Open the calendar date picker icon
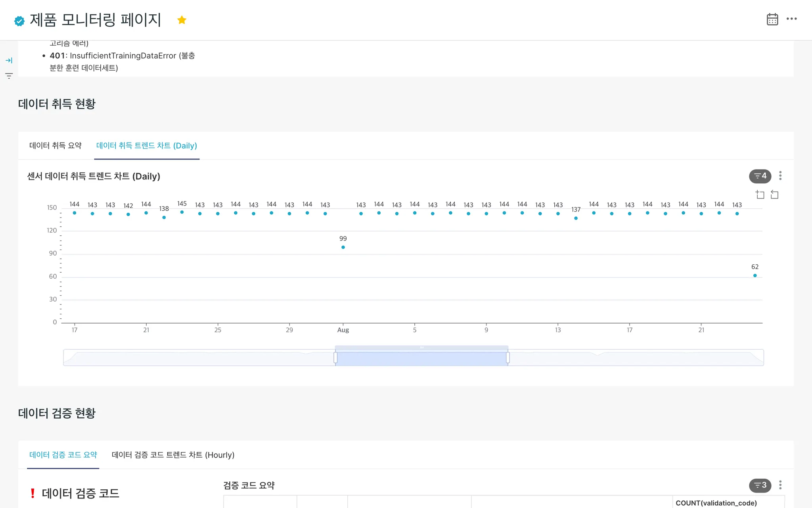This screenshot has width=812, height=508. pos(772,19)
